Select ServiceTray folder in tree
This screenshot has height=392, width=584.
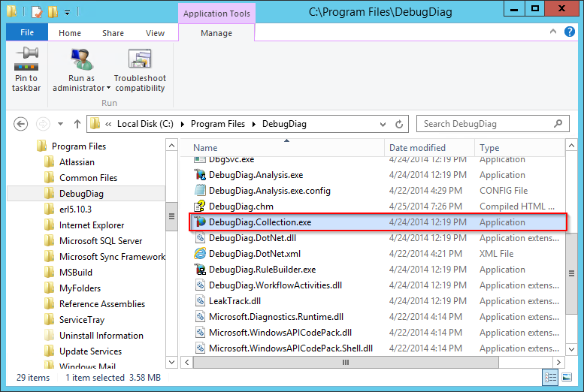click(x=82, y=320)
